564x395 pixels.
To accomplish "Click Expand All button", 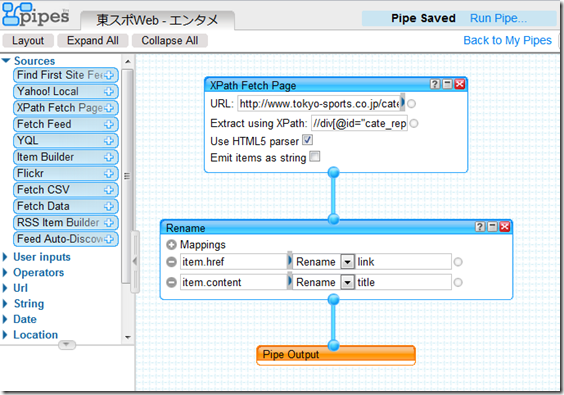I will (93, 41).
